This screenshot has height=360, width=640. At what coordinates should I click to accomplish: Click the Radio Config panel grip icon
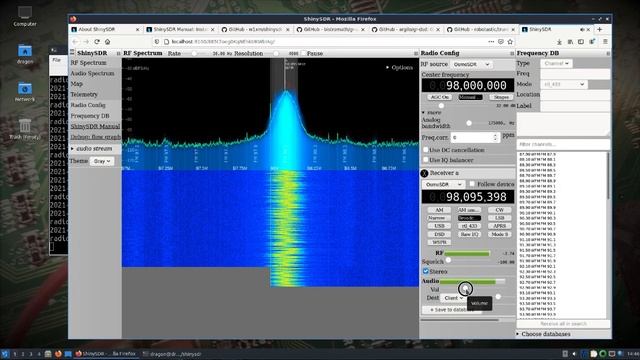pos(512,53)
